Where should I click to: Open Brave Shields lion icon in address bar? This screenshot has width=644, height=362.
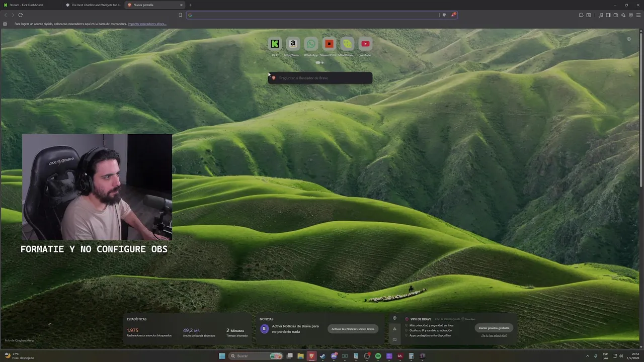click(444, 15)
